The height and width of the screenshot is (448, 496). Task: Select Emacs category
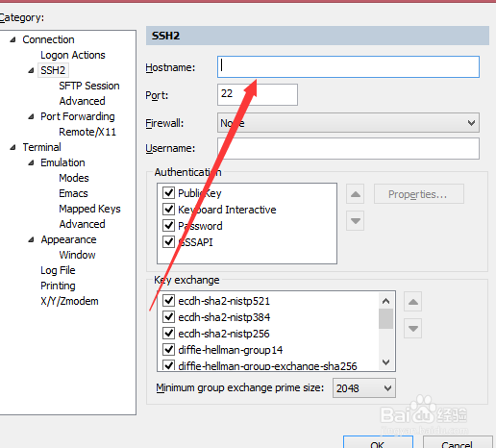point(73,193)
